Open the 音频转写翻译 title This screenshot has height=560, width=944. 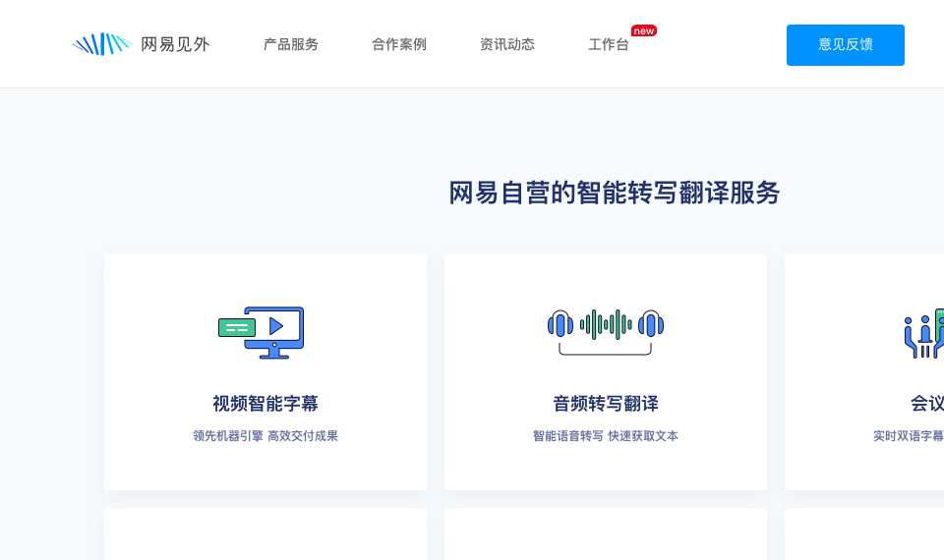pos(606,404)
